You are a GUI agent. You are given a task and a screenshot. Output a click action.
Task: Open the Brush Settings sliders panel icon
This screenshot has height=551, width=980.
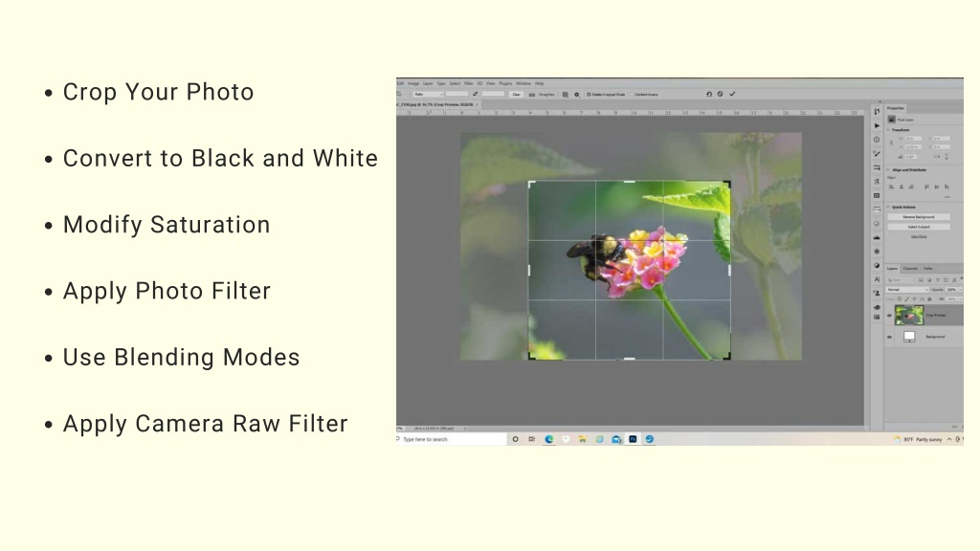877,167
